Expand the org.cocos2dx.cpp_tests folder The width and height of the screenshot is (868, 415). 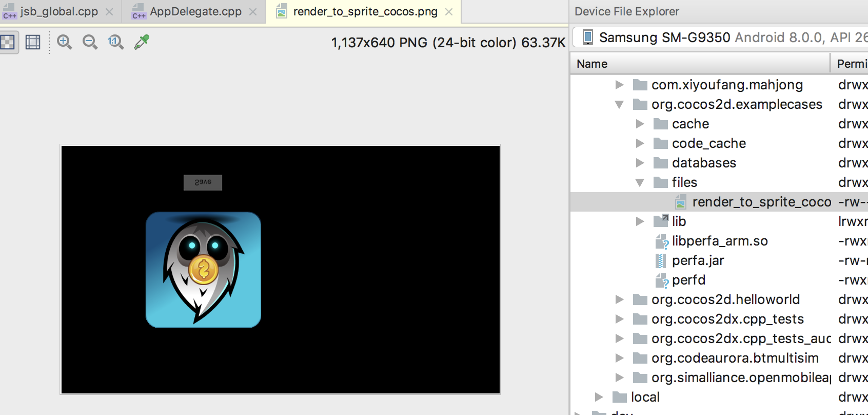click(620, 319)
